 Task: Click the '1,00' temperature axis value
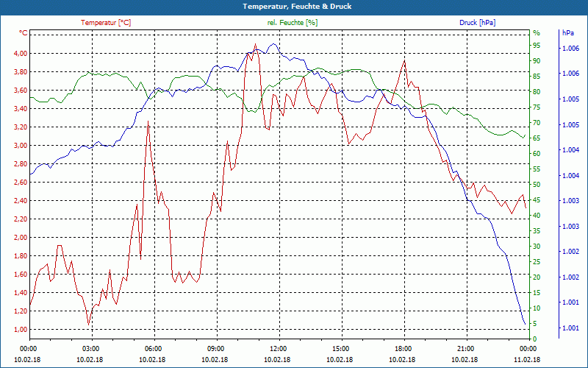21,329
